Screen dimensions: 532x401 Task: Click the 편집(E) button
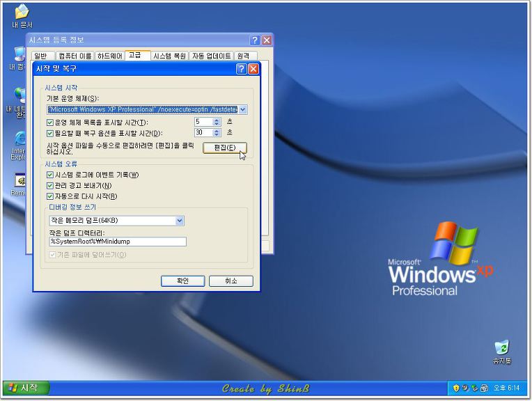point(224,148)
